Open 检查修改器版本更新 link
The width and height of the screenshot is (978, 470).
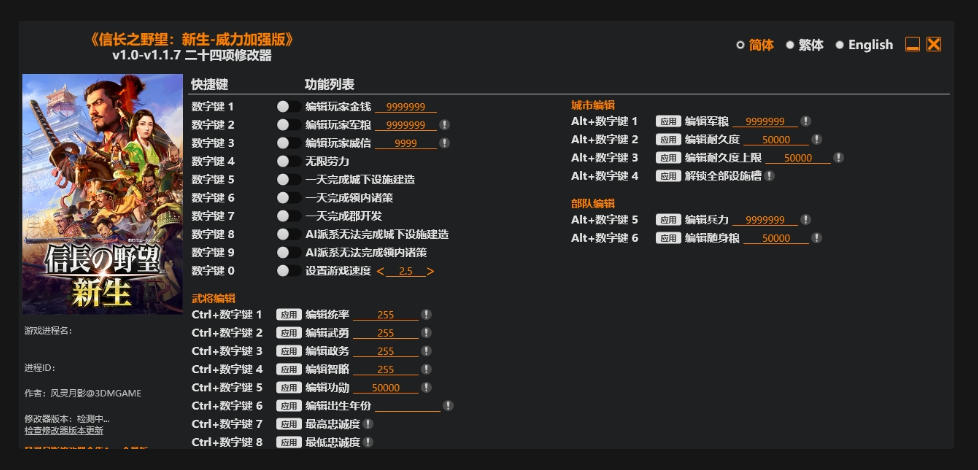pyautogui.click(x=64, y=431)
